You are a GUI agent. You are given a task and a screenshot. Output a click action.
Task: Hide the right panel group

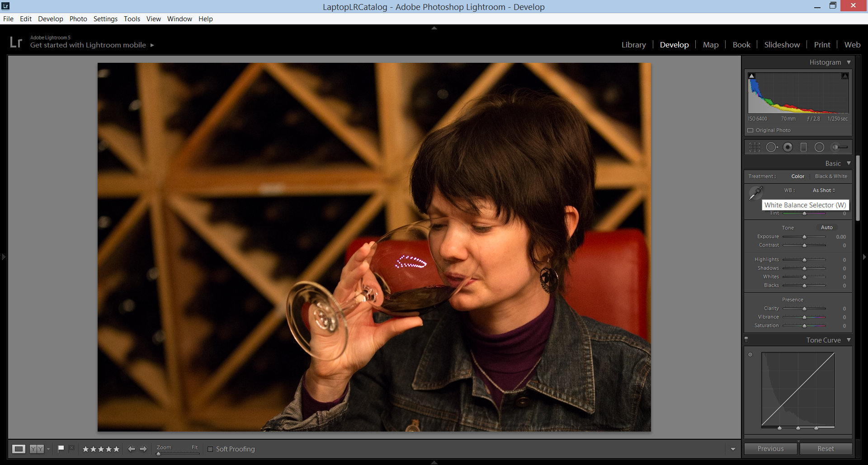pos(864,257)
